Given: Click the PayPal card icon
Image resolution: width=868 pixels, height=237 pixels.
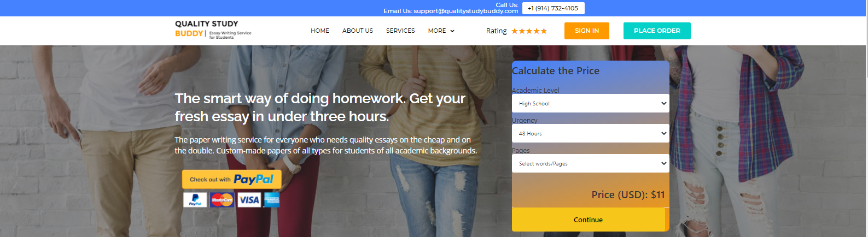Looking at the screenshot, I should coord(195,200).
